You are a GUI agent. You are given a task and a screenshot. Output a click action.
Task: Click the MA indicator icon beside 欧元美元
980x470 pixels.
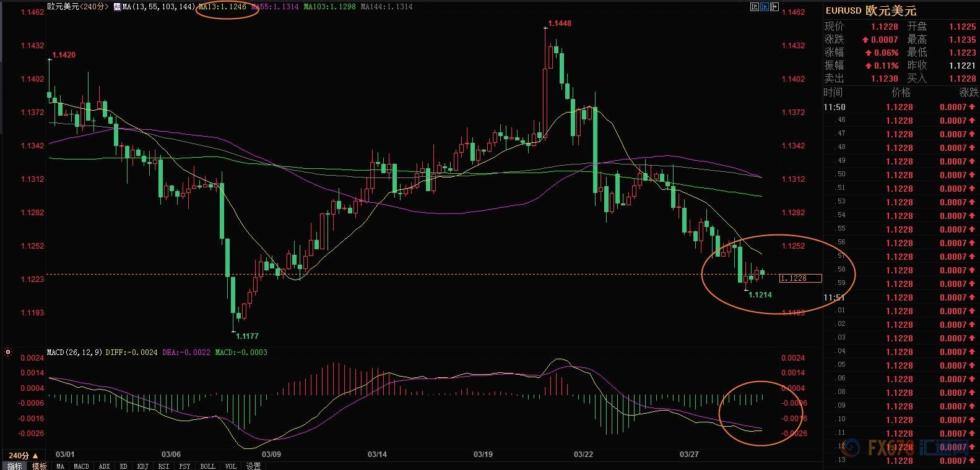click(116, 7)
